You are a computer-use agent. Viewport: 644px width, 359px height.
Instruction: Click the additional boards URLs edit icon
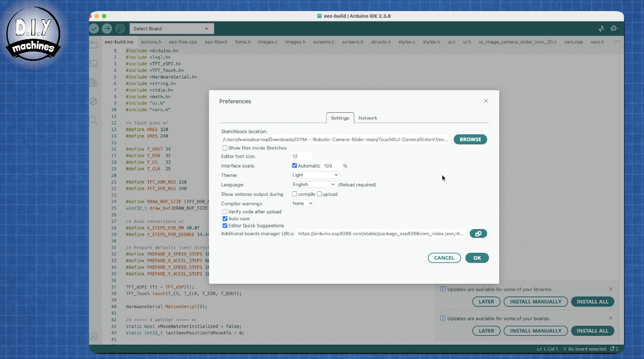point(478,234)
